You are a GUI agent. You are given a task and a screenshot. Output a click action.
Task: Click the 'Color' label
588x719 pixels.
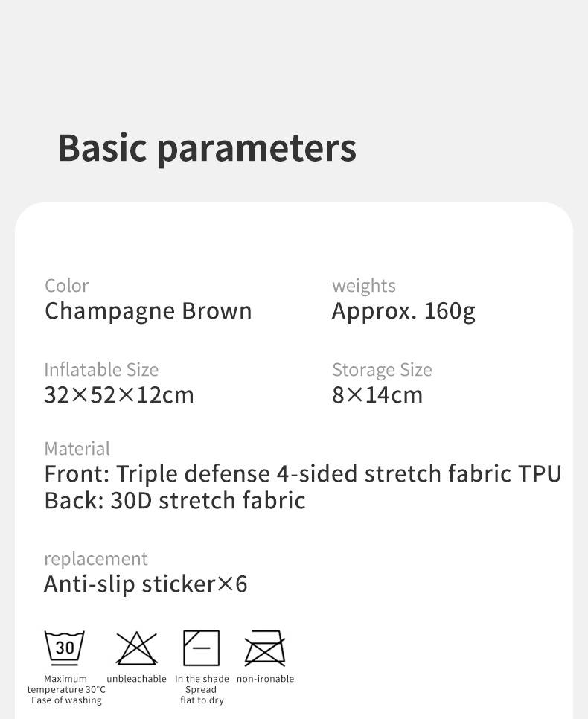coord(66,286)
